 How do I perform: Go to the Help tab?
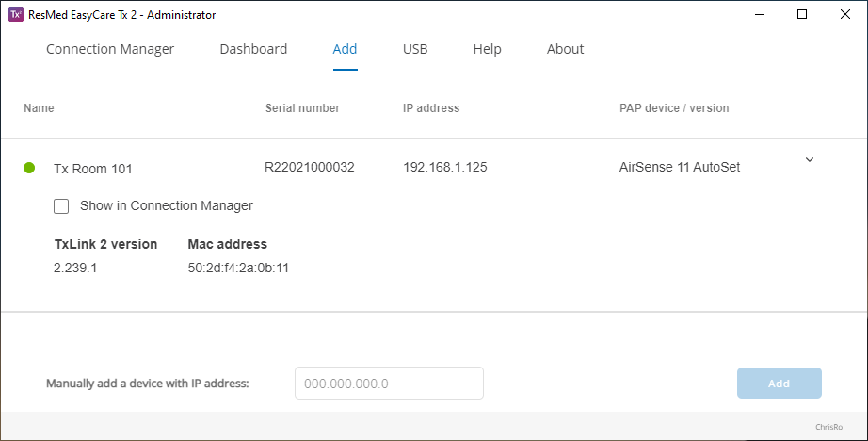click(487, 49)
